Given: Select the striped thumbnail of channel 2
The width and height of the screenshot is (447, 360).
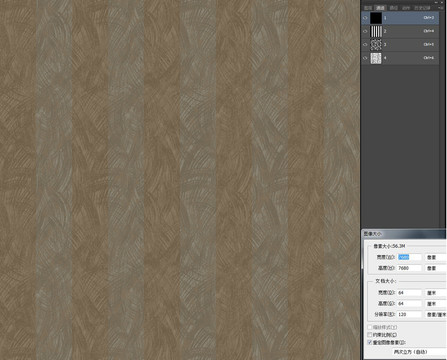Looking at the screenshot, I should [376, 31].
